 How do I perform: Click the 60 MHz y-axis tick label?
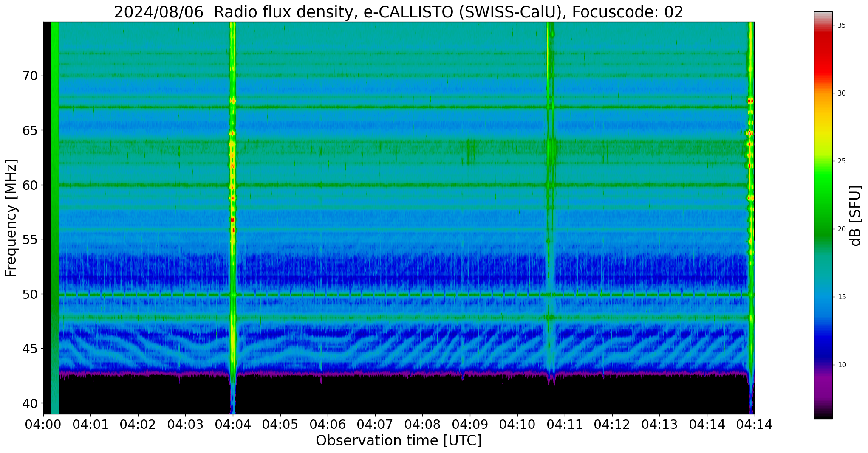(30, 185)
